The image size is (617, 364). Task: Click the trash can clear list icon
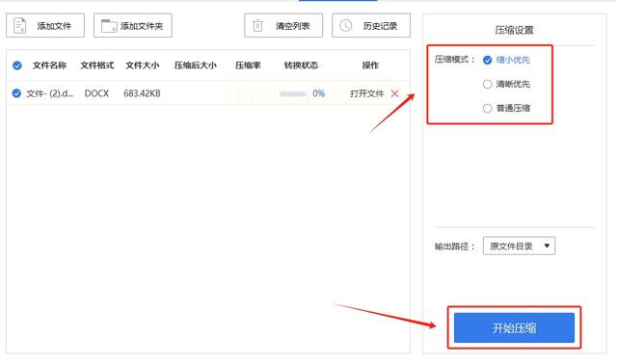[257, 26]
